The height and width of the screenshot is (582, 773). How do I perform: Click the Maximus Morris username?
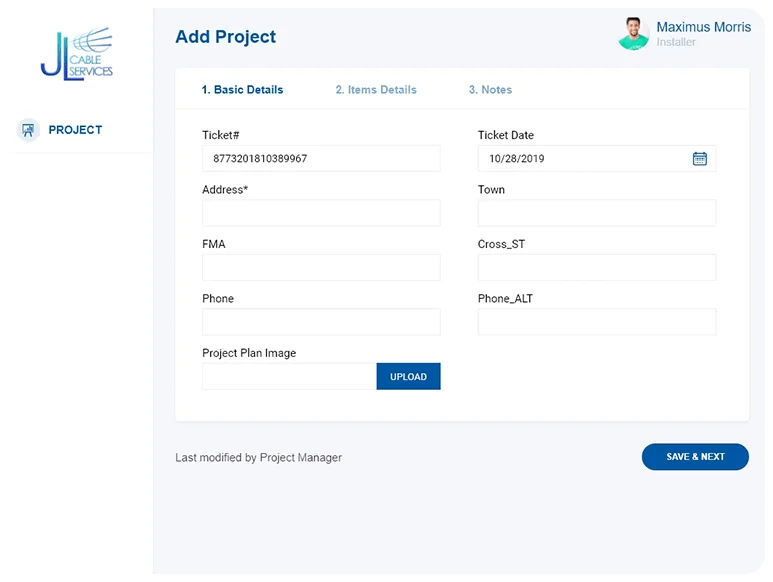click(703, 27)
